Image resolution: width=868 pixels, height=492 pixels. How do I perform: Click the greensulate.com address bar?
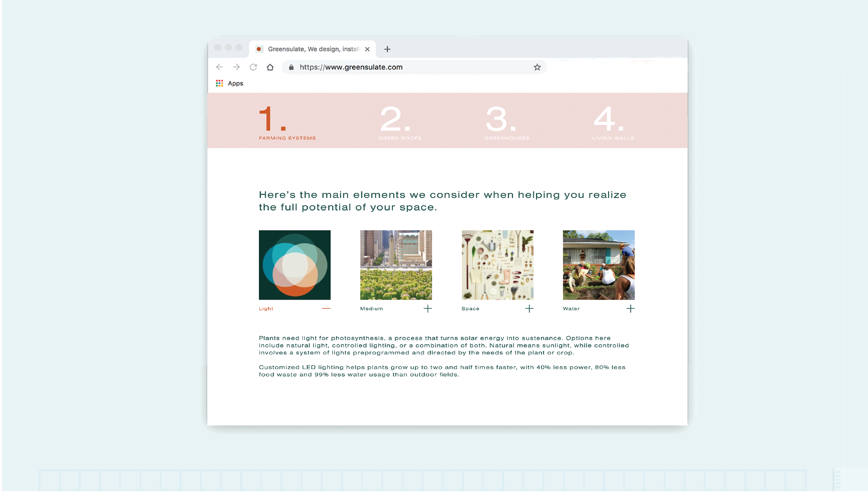(407, 67)
